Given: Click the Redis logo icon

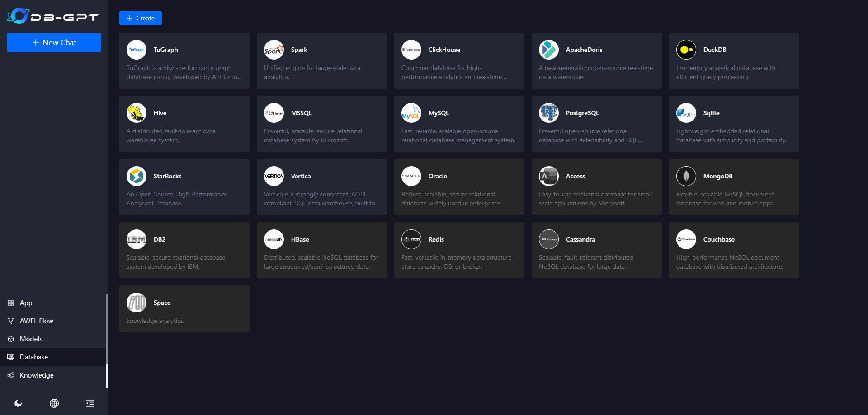Looking at the screenshot, I should [x=411, y=239].
